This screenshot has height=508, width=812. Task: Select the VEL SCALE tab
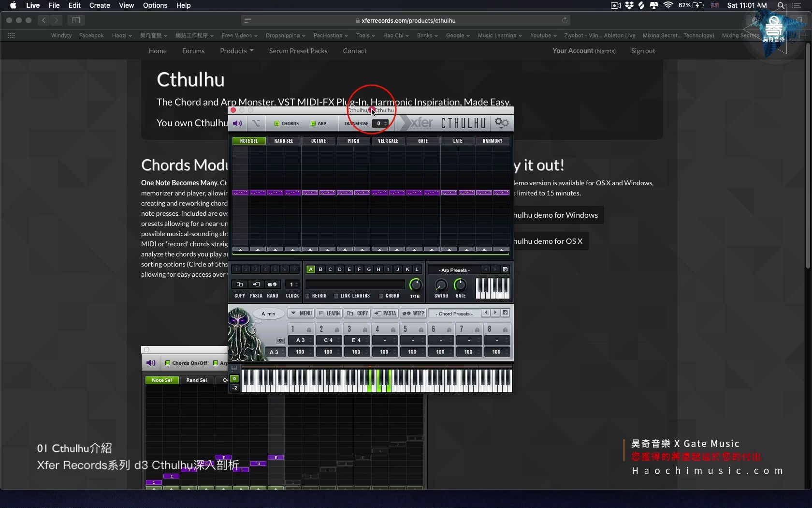pyautogui.click(x=388, y=141)
